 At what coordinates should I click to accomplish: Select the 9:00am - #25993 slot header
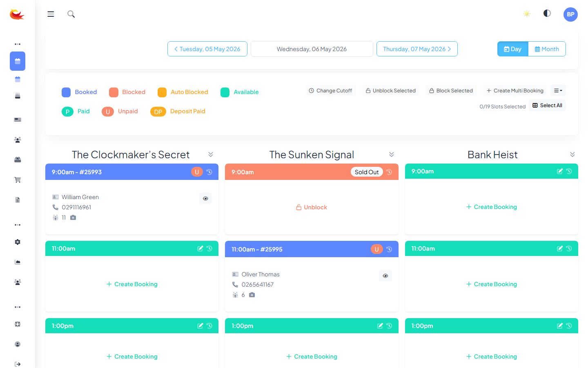(132, 172)
